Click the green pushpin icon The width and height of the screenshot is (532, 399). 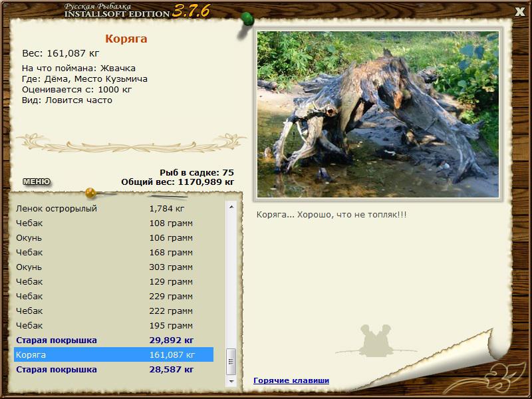tap(246, 20)
